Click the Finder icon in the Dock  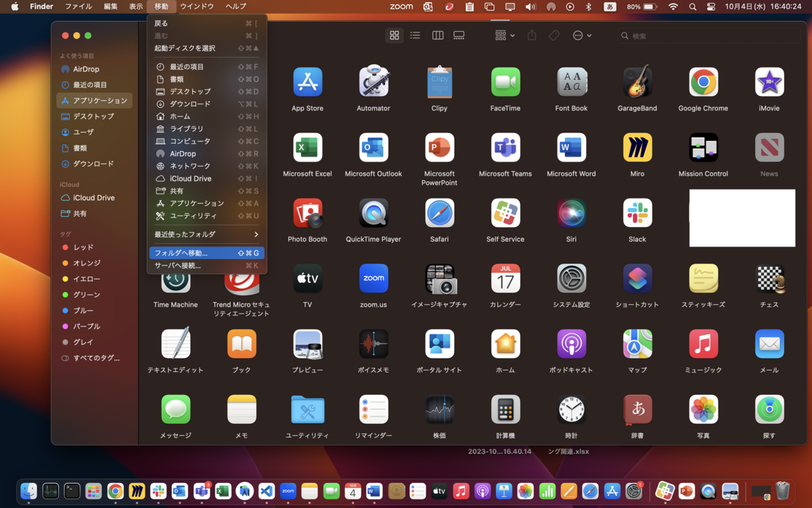28,491
